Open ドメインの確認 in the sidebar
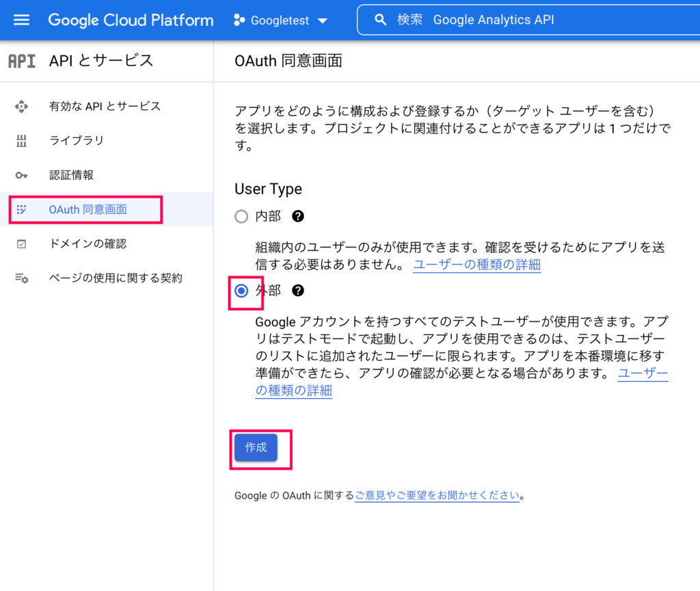 pyautogui.click(x=88, y=244)
